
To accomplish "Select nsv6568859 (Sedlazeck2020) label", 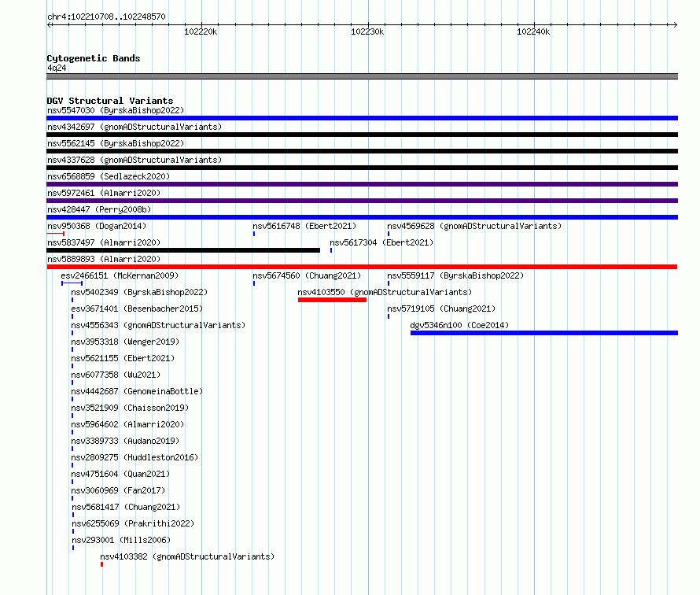I will (x=109, y=176).
